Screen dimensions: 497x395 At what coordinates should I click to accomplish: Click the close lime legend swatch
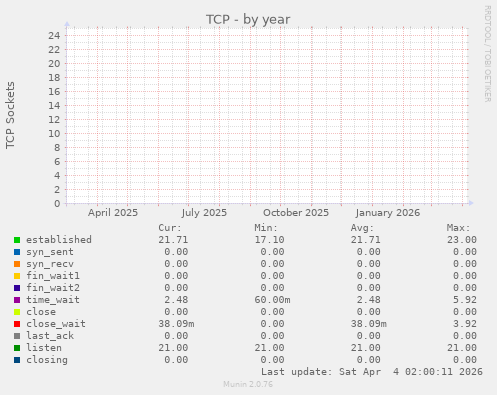click(17, 312)
